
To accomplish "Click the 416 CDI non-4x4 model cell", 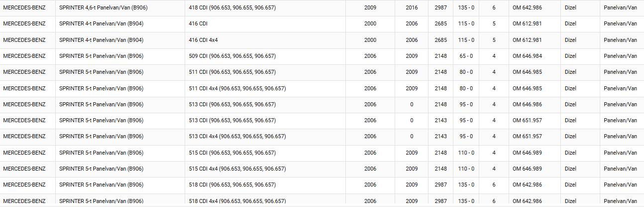I will point(199,24).
